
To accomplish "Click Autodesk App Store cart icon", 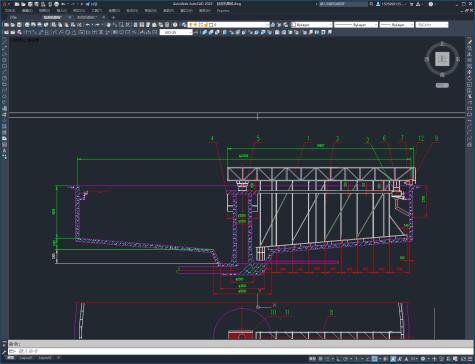I will click(x=412, y=4).
